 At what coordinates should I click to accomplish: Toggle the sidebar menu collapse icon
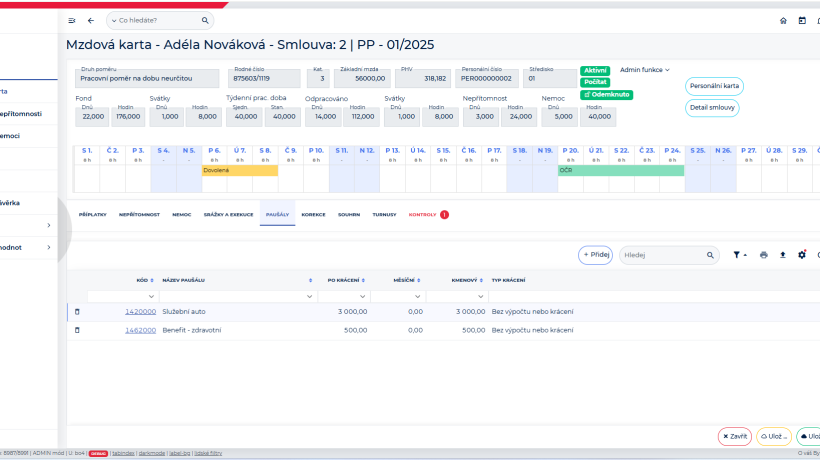[72, 20]
